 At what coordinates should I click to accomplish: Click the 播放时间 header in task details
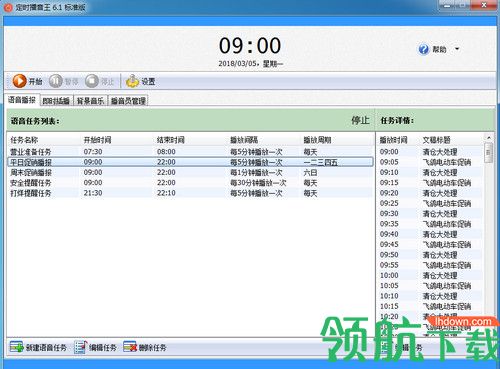point(394,140)
